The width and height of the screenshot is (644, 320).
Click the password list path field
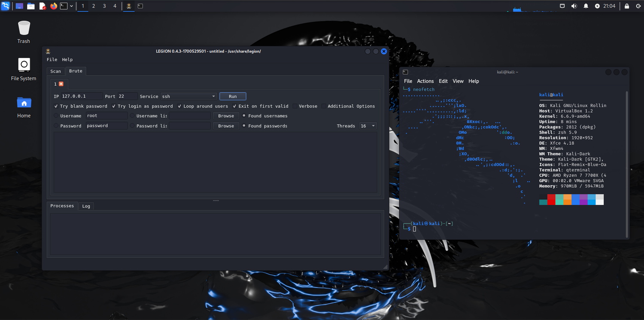190,126
